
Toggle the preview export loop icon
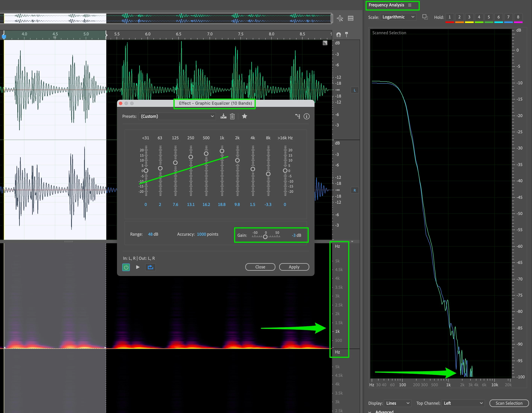pos(150,267)
